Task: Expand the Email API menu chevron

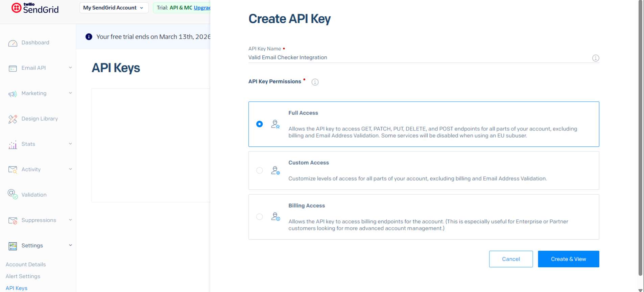Action: (70, 68)
